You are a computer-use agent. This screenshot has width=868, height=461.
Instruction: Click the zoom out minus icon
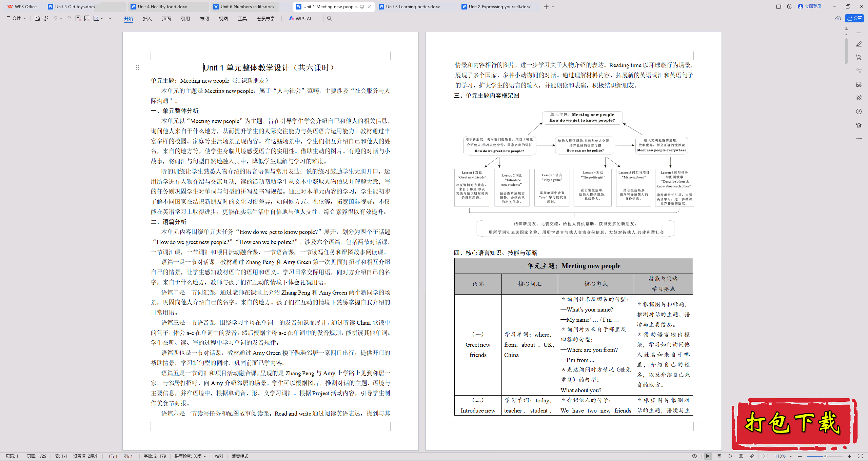pos(800,456)
